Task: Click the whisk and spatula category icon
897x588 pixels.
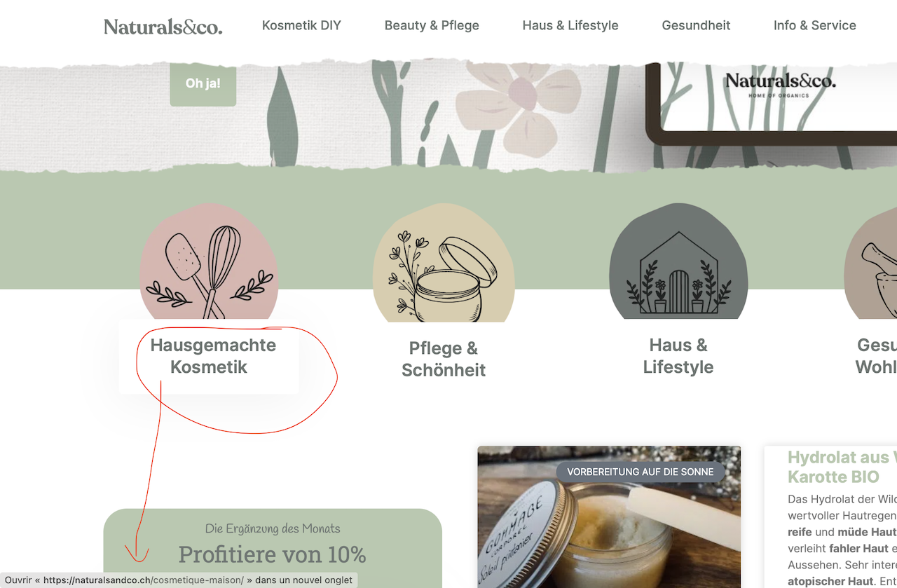Action: [209, 263]
